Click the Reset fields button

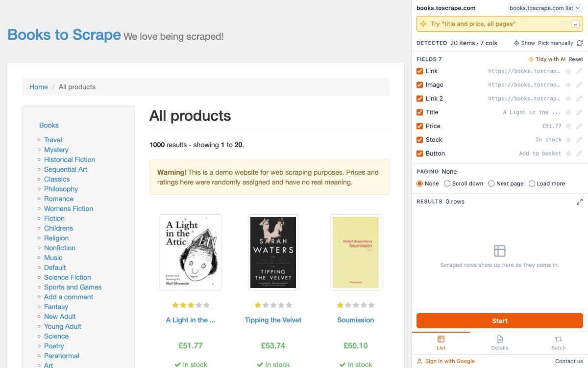point(576,59)
